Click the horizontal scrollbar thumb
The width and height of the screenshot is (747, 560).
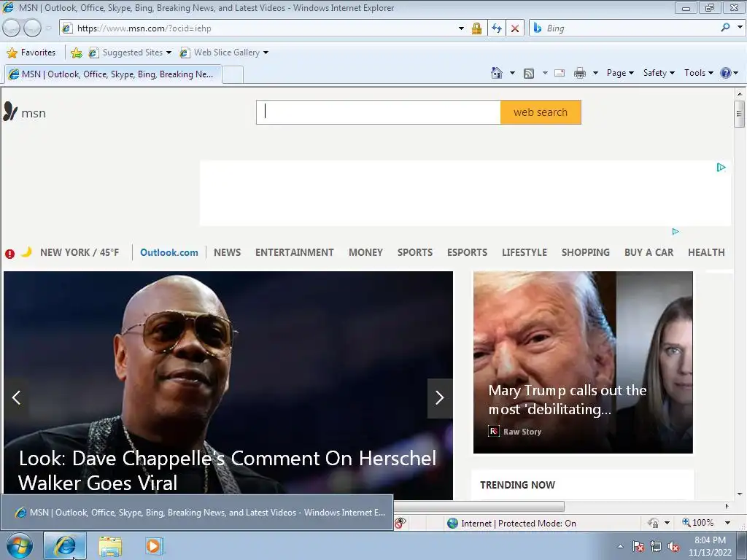tap(479, 506)
